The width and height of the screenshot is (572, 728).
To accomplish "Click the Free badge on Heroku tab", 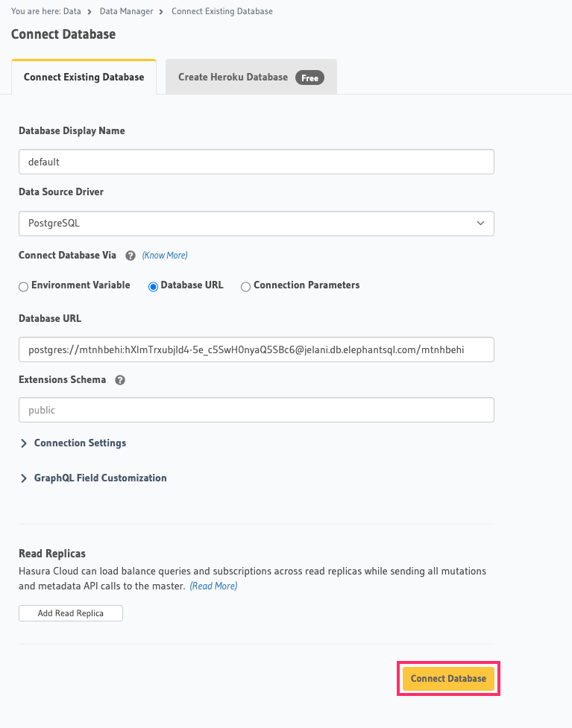I will (x=309, y=77).
